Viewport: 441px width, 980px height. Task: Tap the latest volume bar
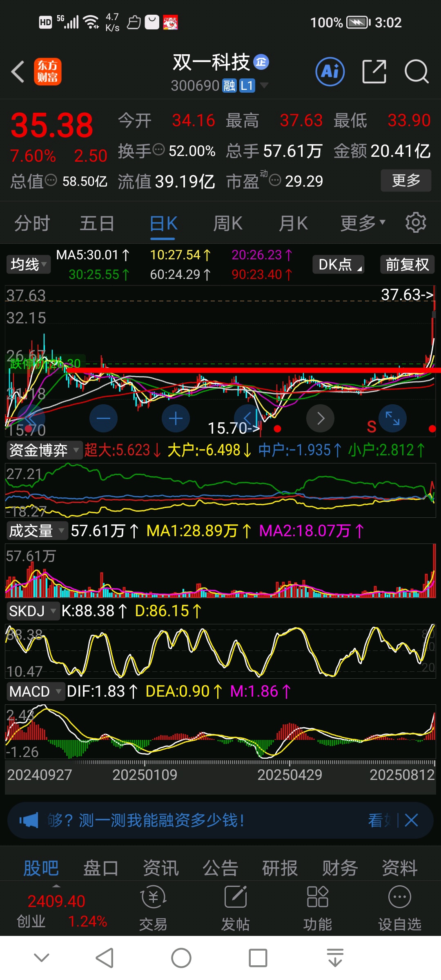pos(434,571)
